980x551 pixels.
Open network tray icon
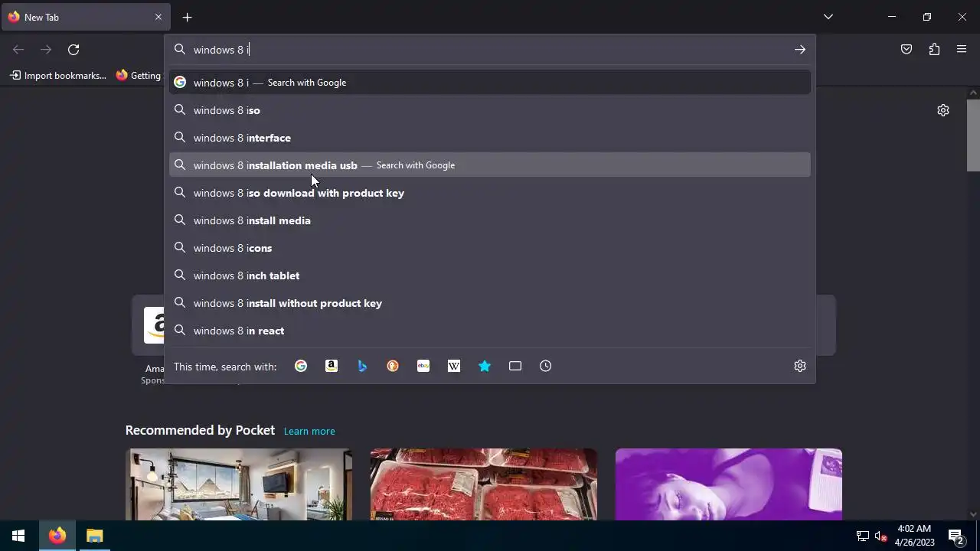863,536
